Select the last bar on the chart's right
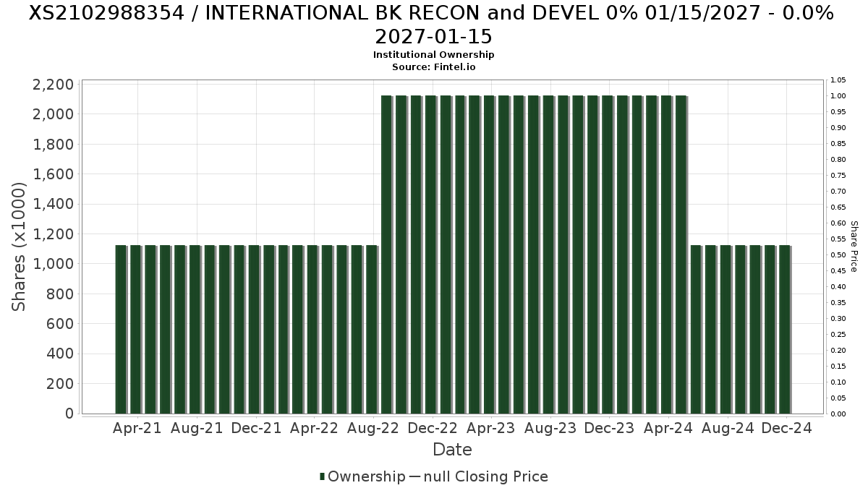 (x=785, y=329)
